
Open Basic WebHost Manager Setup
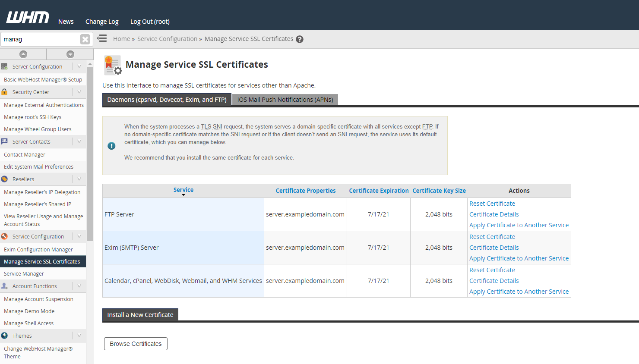click(43, 79)
